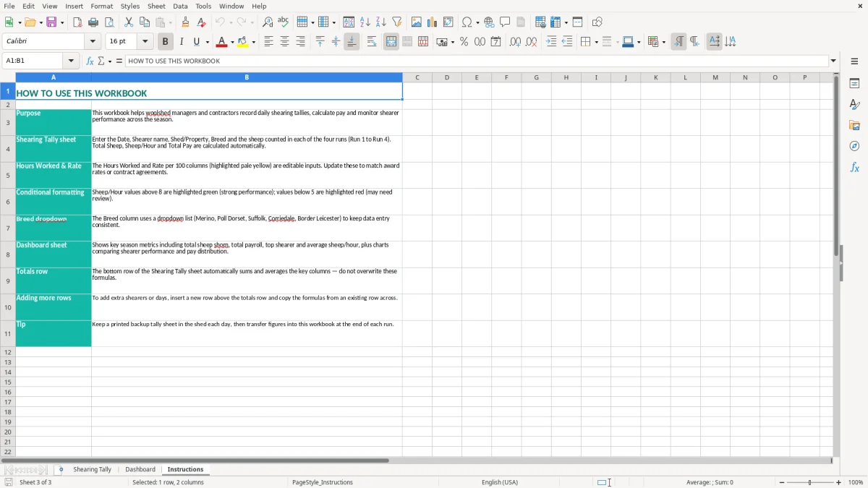This screenshot has width=868, height=488.
Task: Apply the red font color swatch
Action: 221,42
